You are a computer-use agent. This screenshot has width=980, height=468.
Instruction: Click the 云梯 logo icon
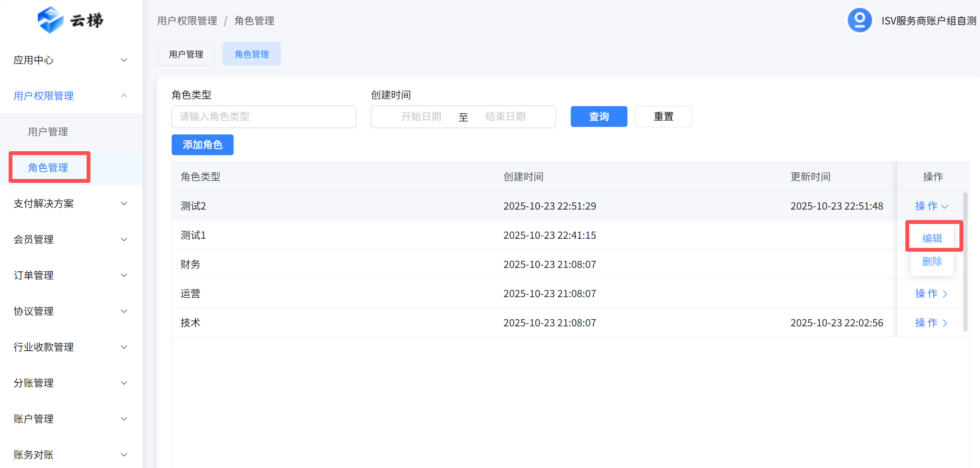pyautogui.click(x=51, y=20)
